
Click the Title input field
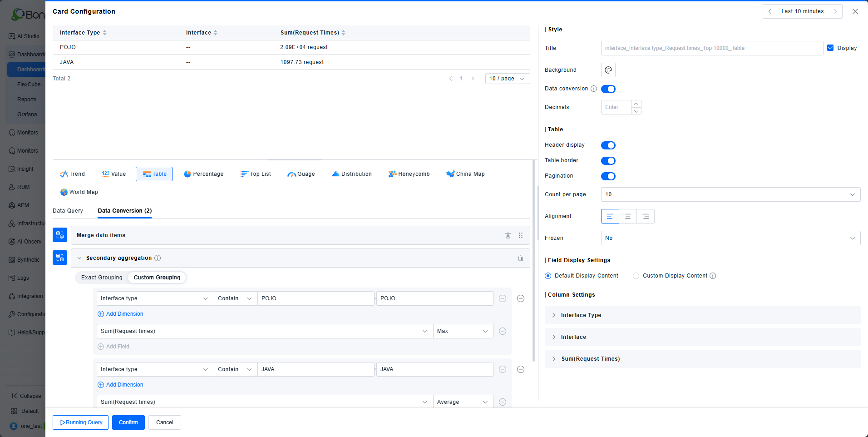coord(712,48)
